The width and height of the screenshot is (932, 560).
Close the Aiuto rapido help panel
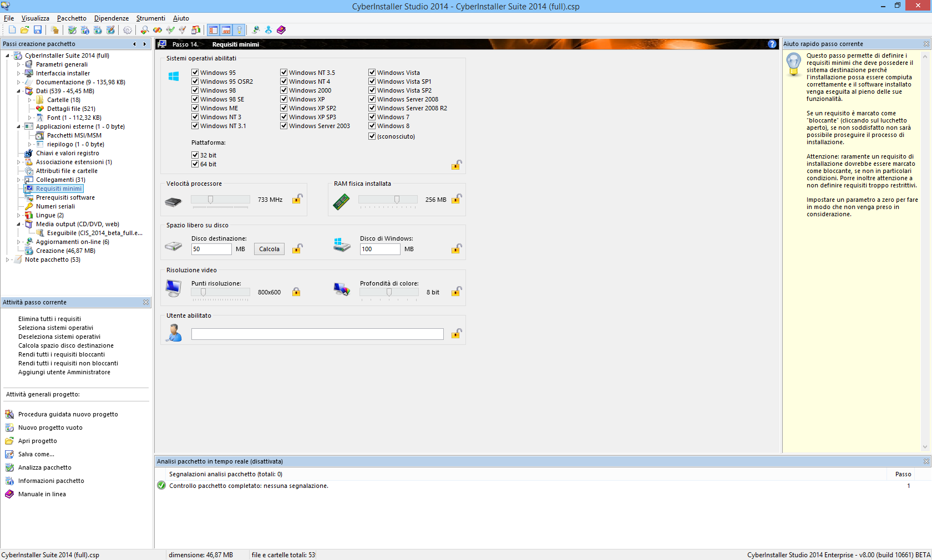pos(926,44)
